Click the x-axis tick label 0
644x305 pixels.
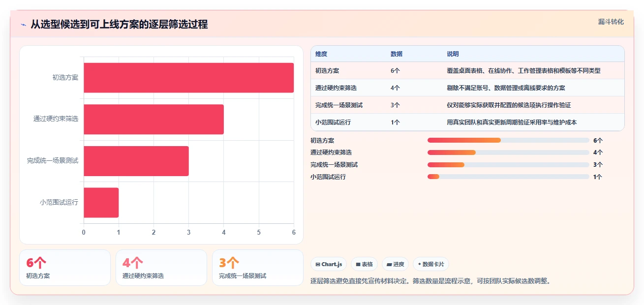[x=84, y=232]
